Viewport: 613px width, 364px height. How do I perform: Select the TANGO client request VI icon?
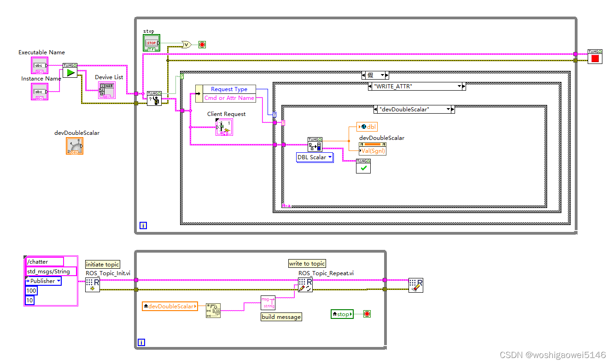pyautogui.click(x=224, y=127)
